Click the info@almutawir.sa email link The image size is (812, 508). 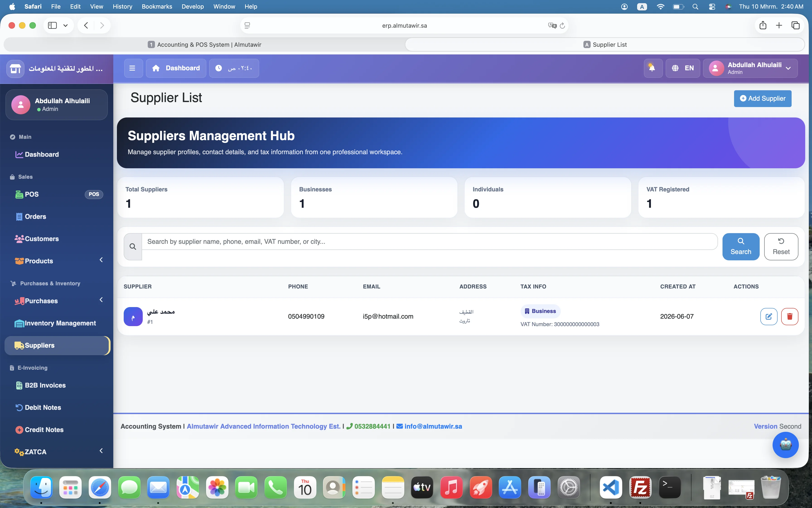coord(429,426)
